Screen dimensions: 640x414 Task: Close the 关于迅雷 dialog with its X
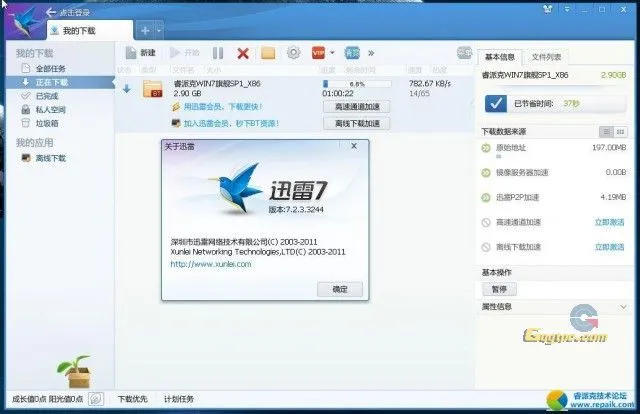pos(354,146)
